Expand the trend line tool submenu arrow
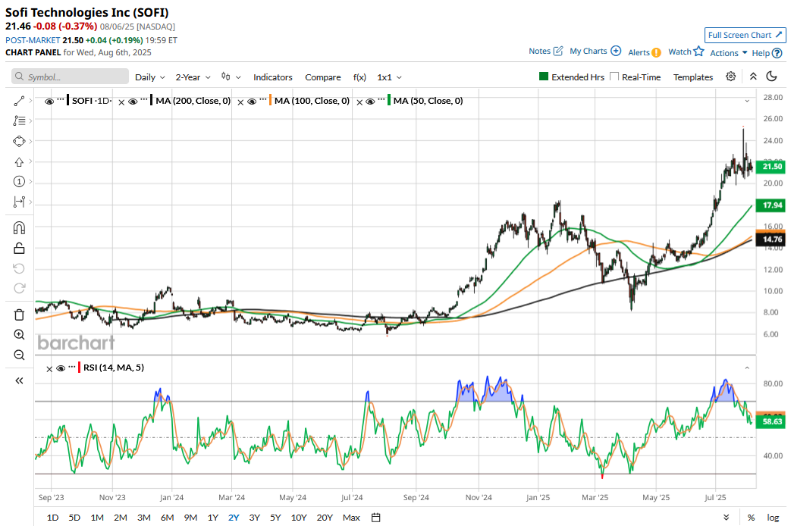The height and width of the screenshot is (532, 794). [30, 101]
